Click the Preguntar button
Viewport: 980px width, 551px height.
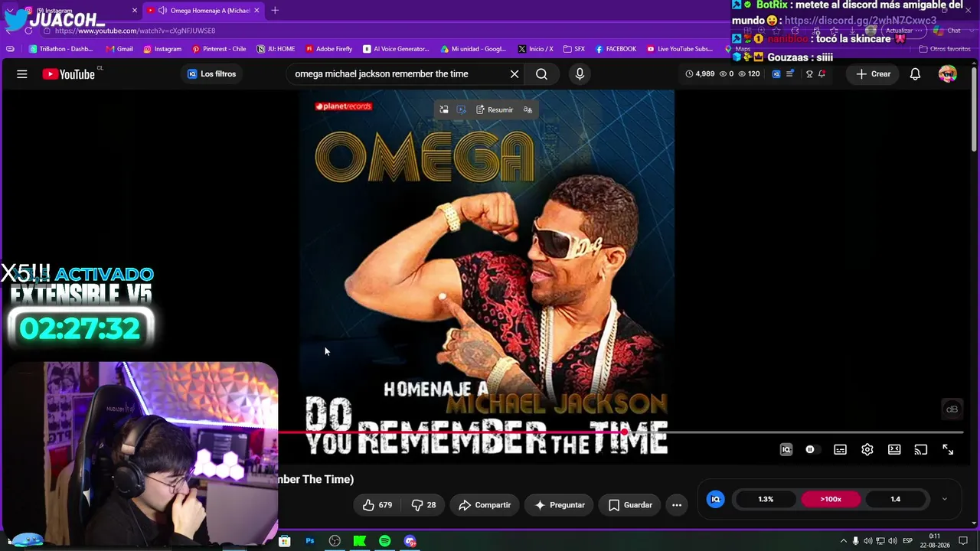tap(560, 505)
